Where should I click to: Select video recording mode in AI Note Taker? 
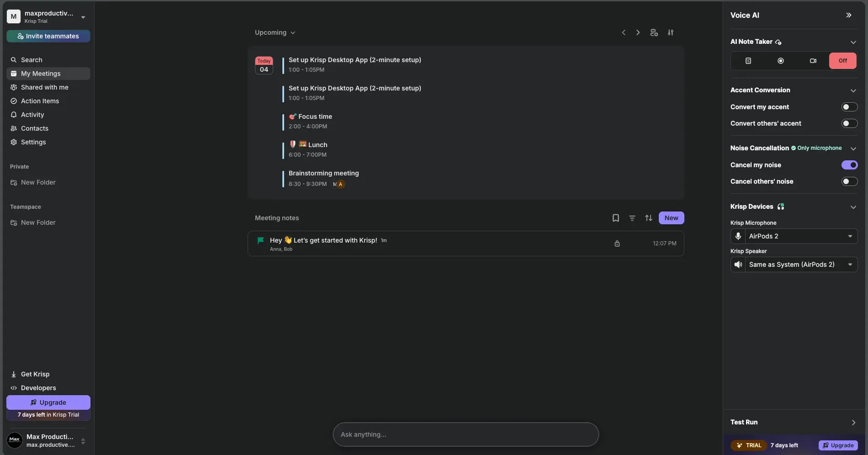tap(813, 61)
